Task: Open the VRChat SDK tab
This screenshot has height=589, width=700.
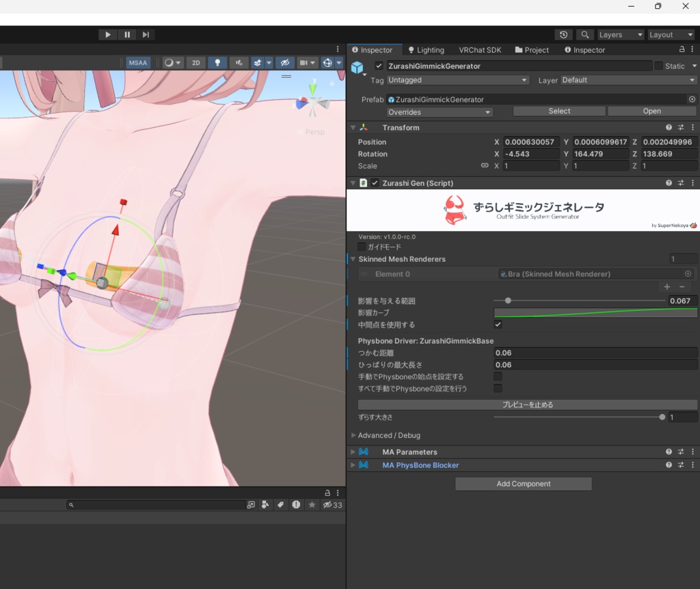Action: point(480,49)
